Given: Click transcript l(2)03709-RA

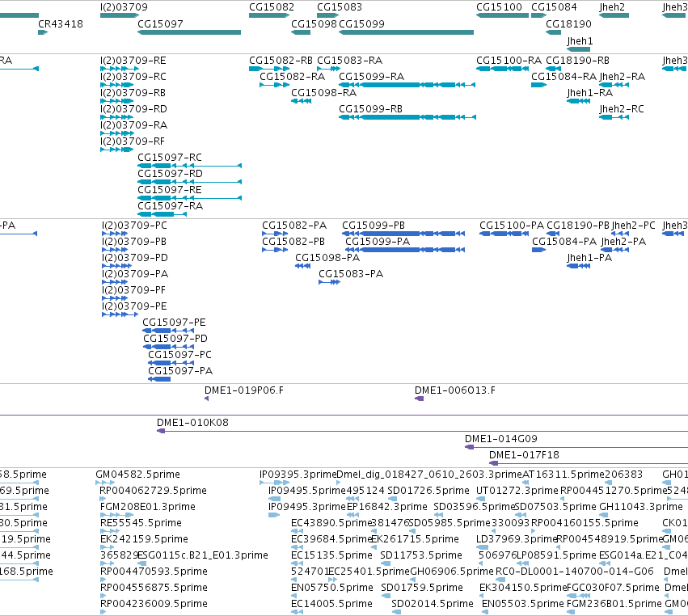Looking at the screenshot, I should click(x=116, y=133).
